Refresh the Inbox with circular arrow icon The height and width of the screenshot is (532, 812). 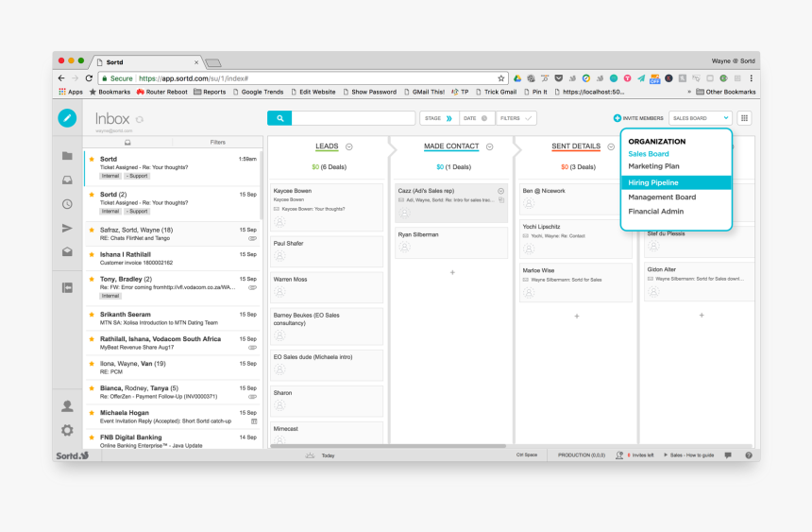[x=140, y=119]
